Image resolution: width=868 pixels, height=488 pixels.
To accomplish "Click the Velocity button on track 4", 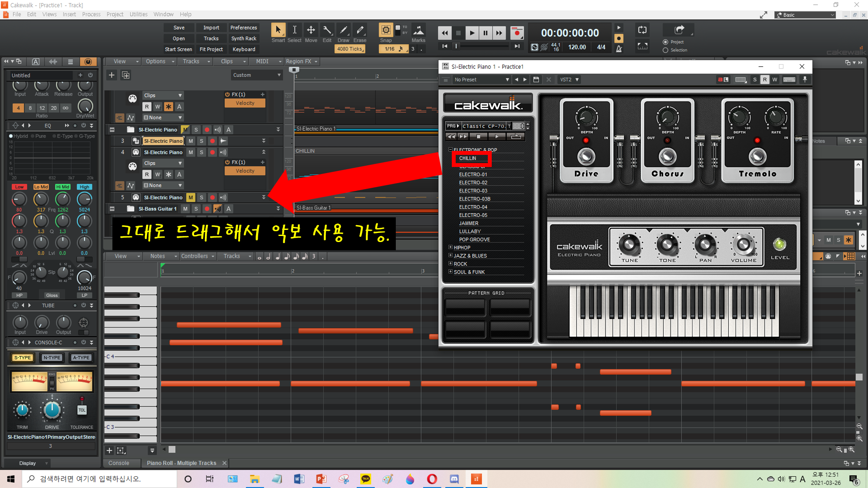I will tap(245, 171).
